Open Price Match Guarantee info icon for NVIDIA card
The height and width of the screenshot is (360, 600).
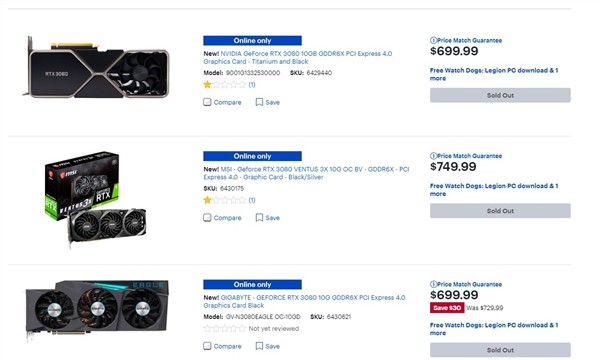pos(433,40)
